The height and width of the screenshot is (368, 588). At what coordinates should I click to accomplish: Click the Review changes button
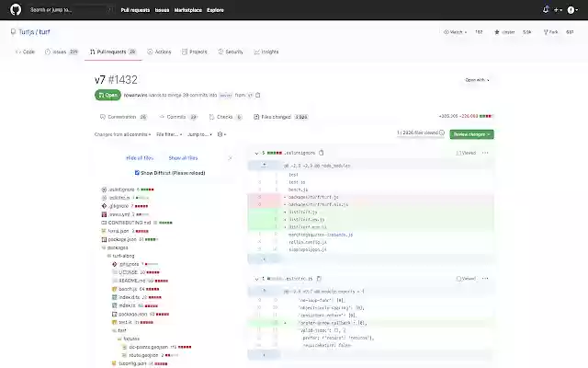click(x=471, y=134)
